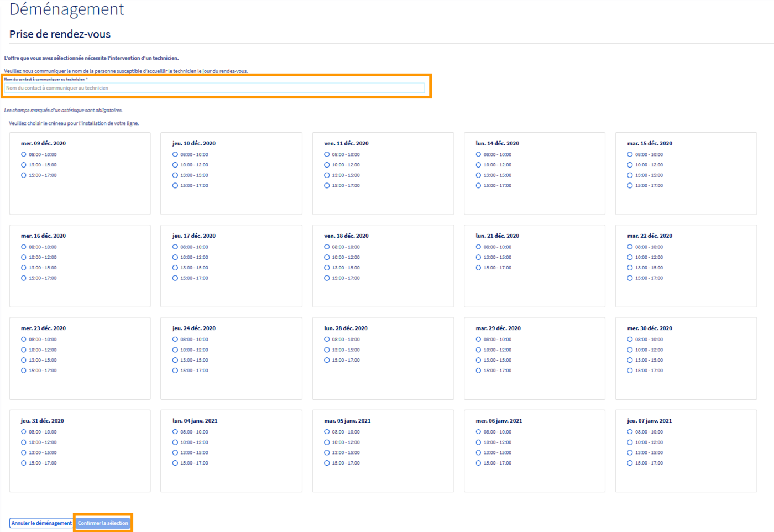
Task: Select 08:00 - 10:00 on mer. 09 déc. 2020
Action: click(x=24, y=155)
